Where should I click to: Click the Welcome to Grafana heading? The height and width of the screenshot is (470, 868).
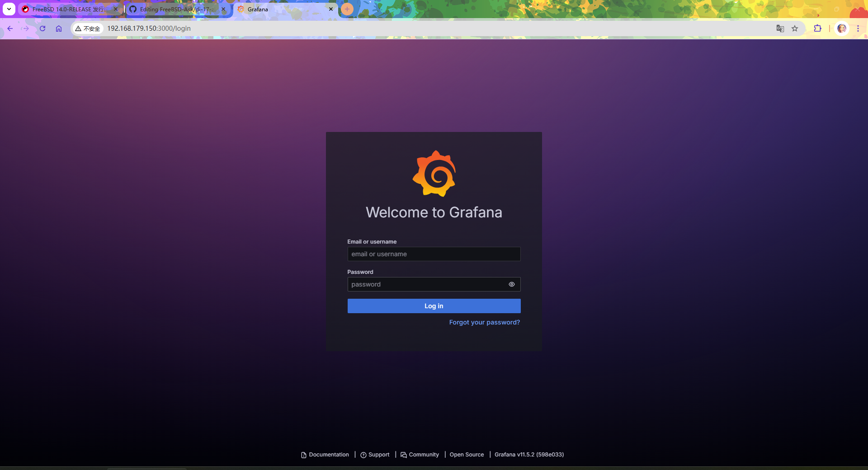tap(434, 212)
